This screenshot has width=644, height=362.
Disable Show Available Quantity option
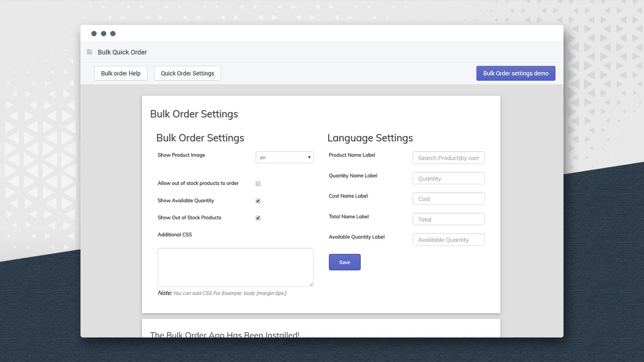[258, 200]
